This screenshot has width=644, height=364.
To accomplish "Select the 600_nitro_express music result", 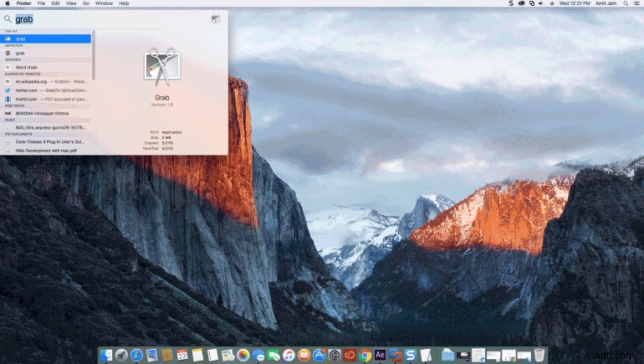I will pos(46,127).
